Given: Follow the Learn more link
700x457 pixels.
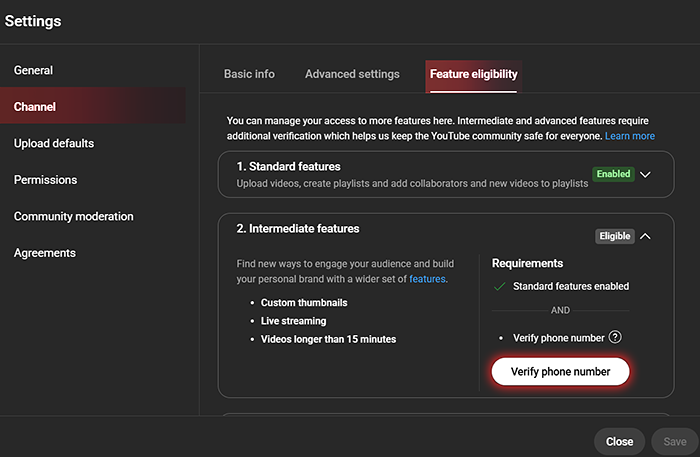Looking at the screenshot, I should coord(630,136).
